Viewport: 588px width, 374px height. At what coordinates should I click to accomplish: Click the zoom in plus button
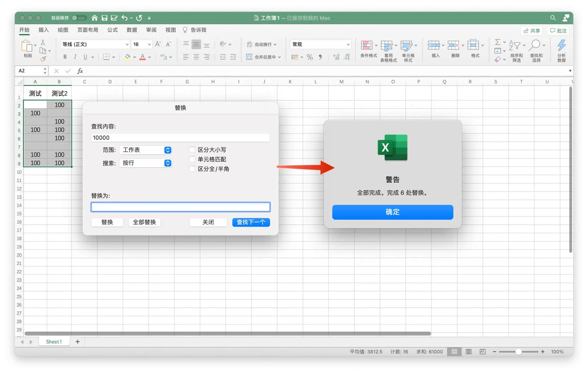click(x=543, y=352)
